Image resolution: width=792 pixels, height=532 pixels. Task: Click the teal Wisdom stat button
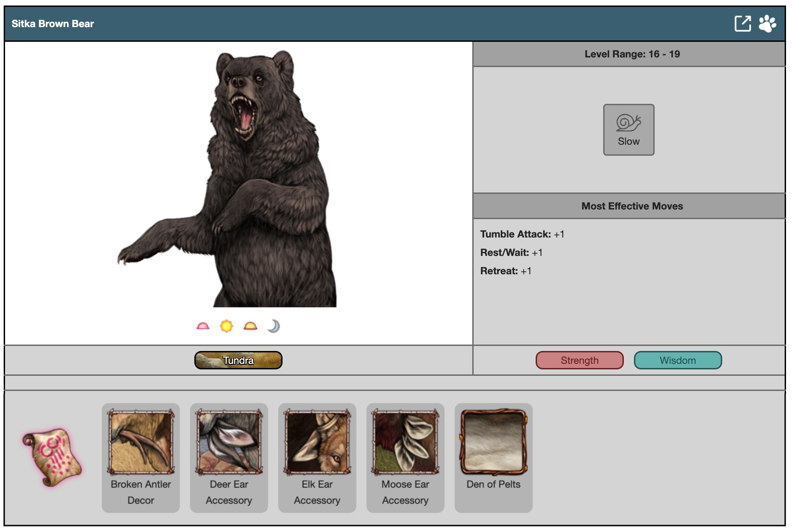[678, 360]
